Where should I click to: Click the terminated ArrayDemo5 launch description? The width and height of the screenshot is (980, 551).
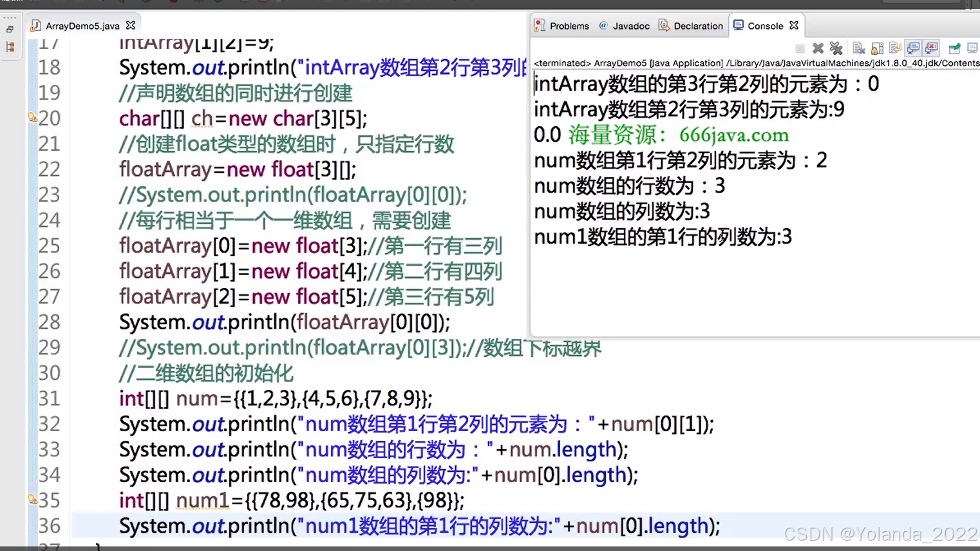(757, 63)
